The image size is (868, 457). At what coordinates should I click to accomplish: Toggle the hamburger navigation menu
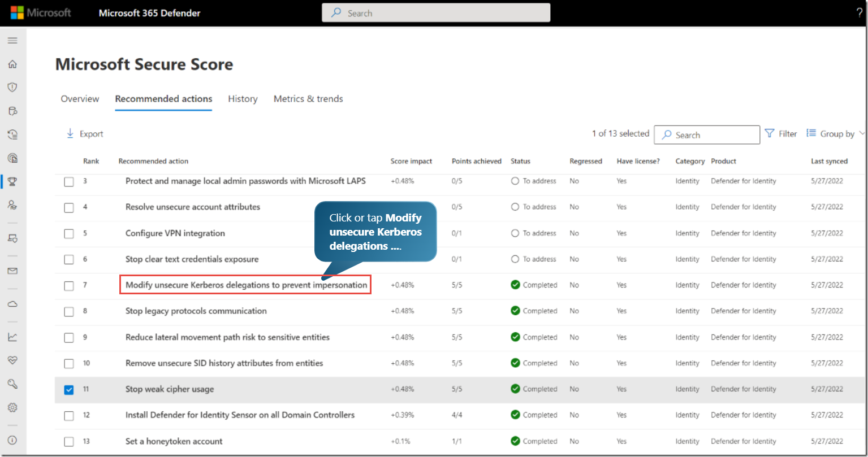[12, 41]
